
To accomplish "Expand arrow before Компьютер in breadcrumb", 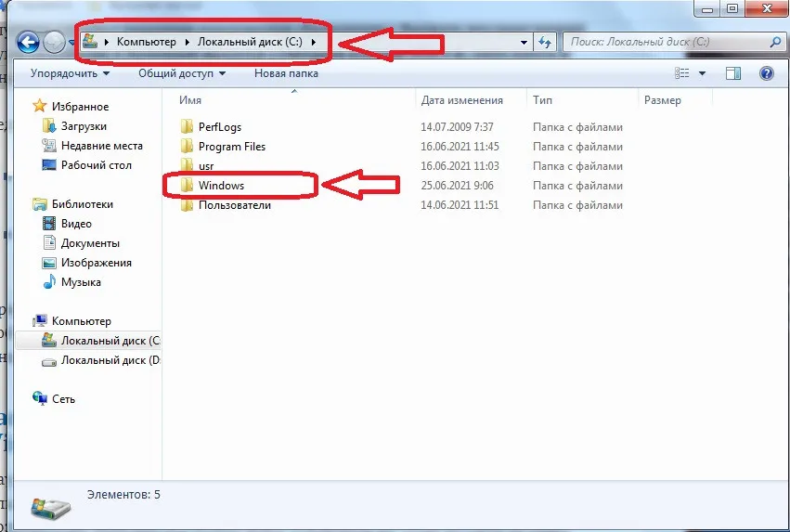I will coord(107,42).
